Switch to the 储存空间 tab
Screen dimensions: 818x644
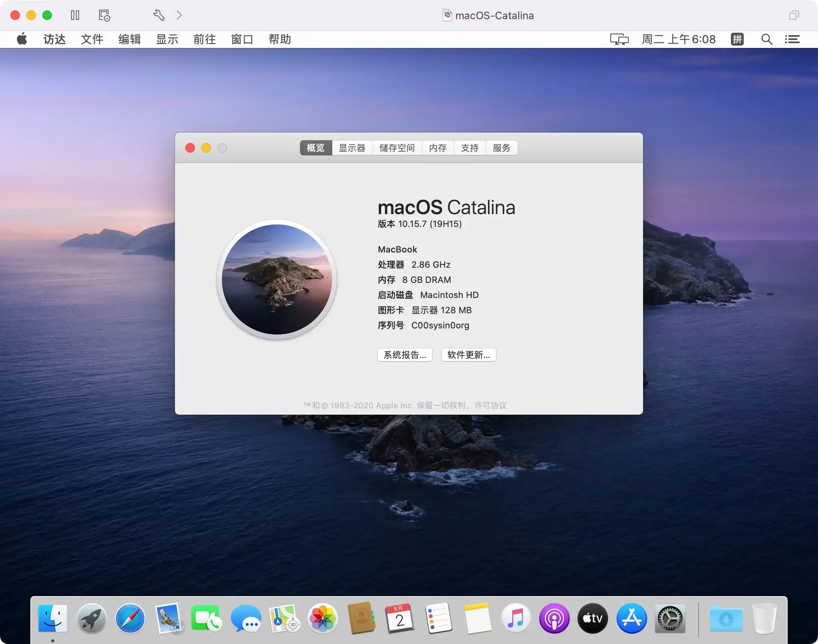[x=397, y=148]
